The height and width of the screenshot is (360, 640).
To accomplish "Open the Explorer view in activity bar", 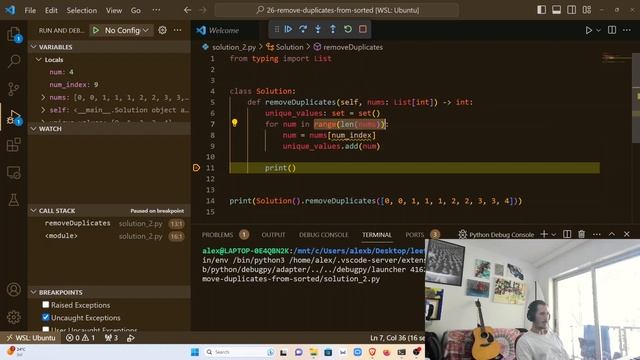I will click(13, 34).
